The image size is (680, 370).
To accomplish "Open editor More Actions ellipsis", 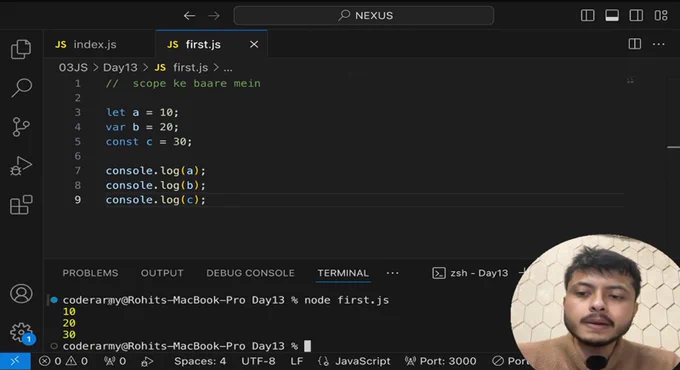I will pos(658,44).
